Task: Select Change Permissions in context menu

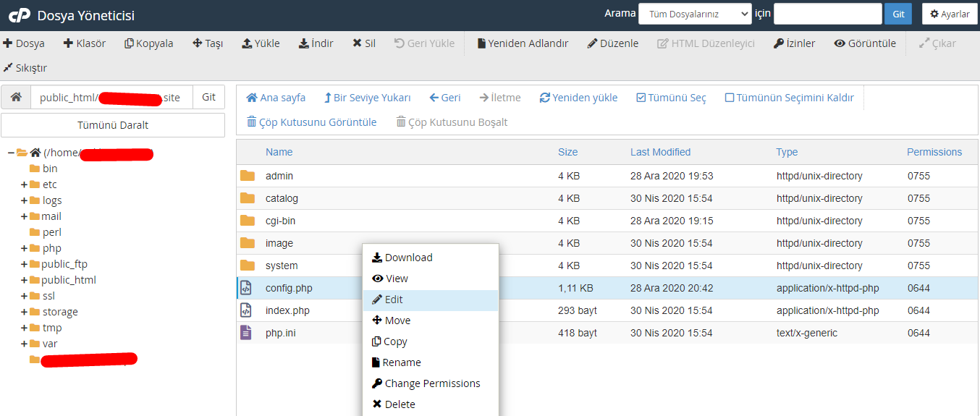Action: tap(431, 383)
